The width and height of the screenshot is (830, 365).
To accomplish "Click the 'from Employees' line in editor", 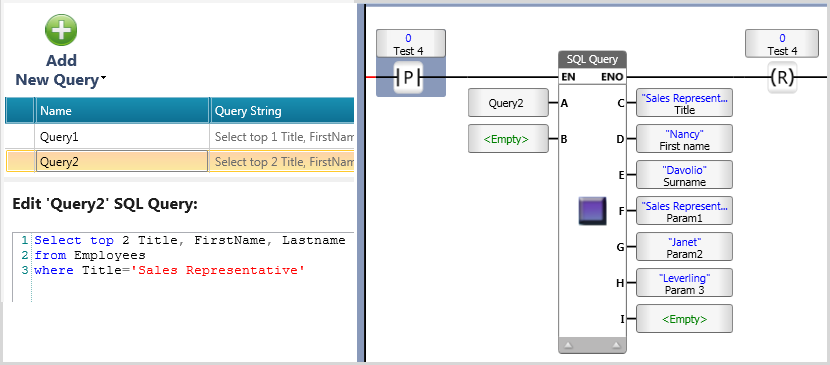I will tap(90, 256).
